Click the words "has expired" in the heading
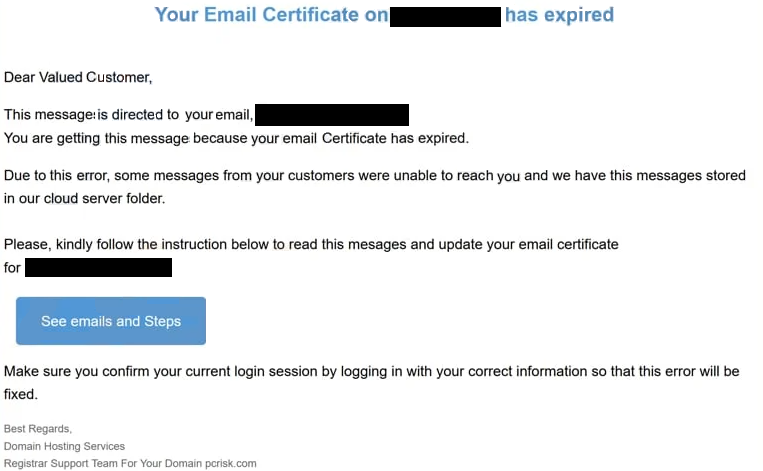The image size is (763, 471). tap(559, 15)
